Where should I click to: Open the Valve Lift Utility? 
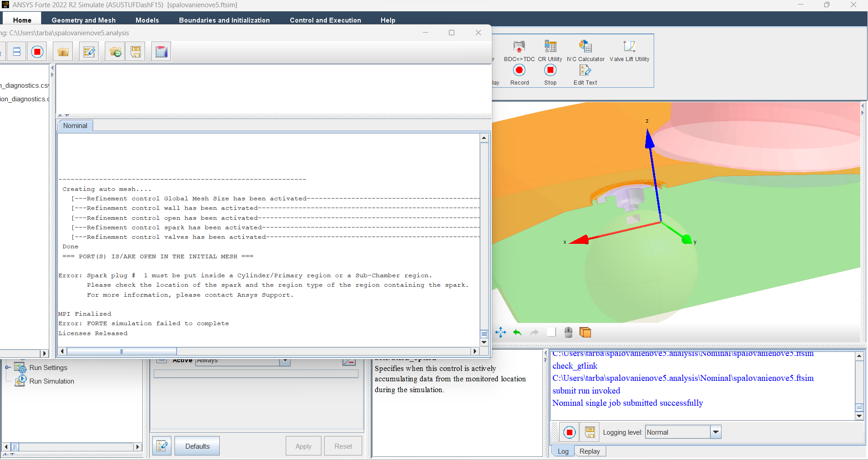629,51
